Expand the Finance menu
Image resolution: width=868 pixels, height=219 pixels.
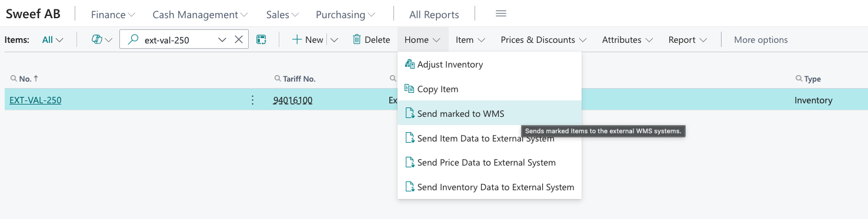(x=113, y=14)
